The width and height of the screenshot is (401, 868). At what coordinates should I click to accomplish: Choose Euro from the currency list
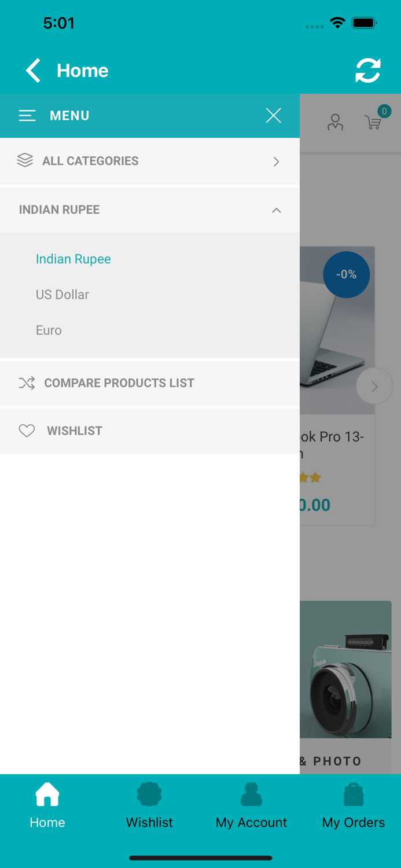point(48,330)
